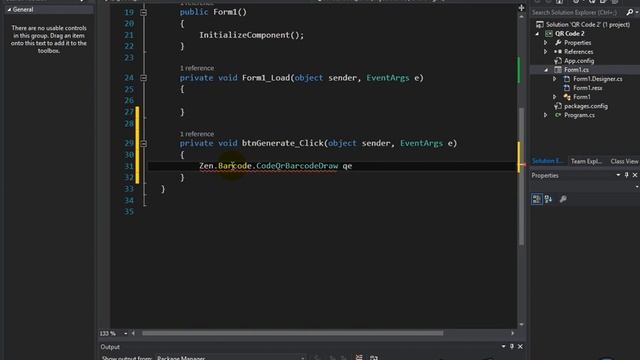Click '1 reference' link above Form1_Load
The height and width of the screenshot is (360, 640).
tap(197, 68)
